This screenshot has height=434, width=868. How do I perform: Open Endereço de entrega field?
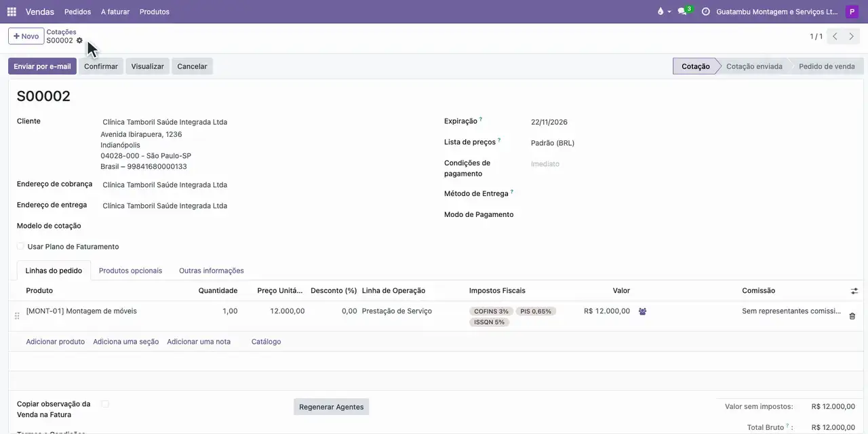(264, 206)
